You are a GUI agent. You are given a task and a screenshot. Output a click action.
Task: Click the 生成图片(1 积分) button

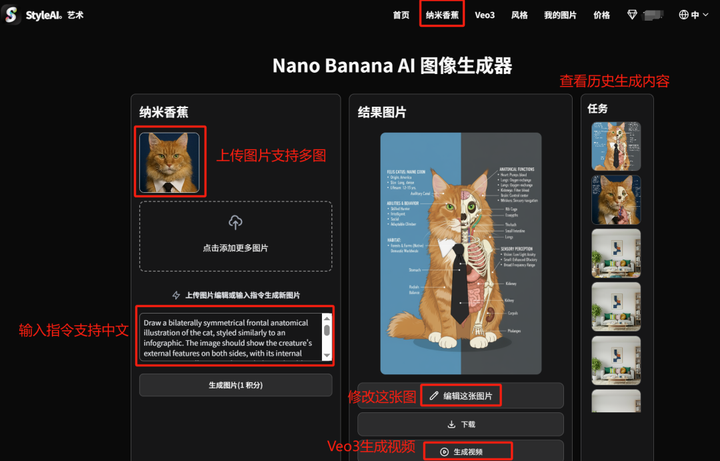tap(236, 385)
